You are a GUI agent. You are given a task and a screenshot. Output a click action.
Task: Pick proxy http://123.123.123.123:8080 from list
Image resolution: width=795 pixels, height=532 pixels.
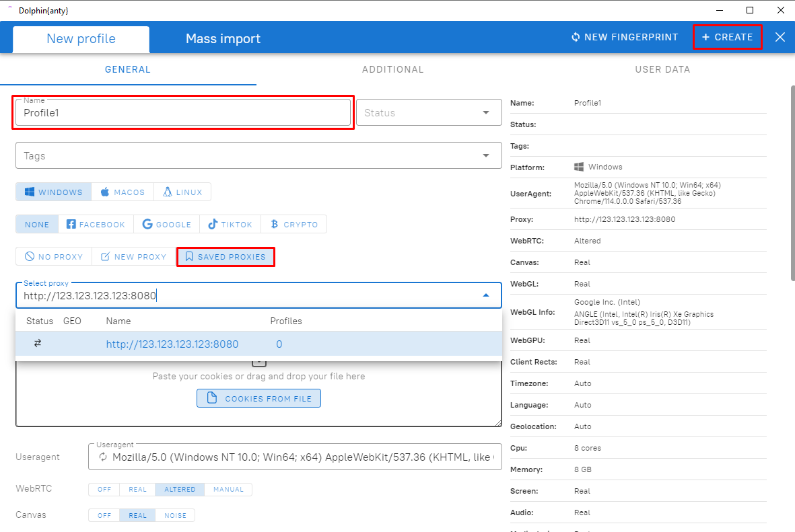point(258,344)
